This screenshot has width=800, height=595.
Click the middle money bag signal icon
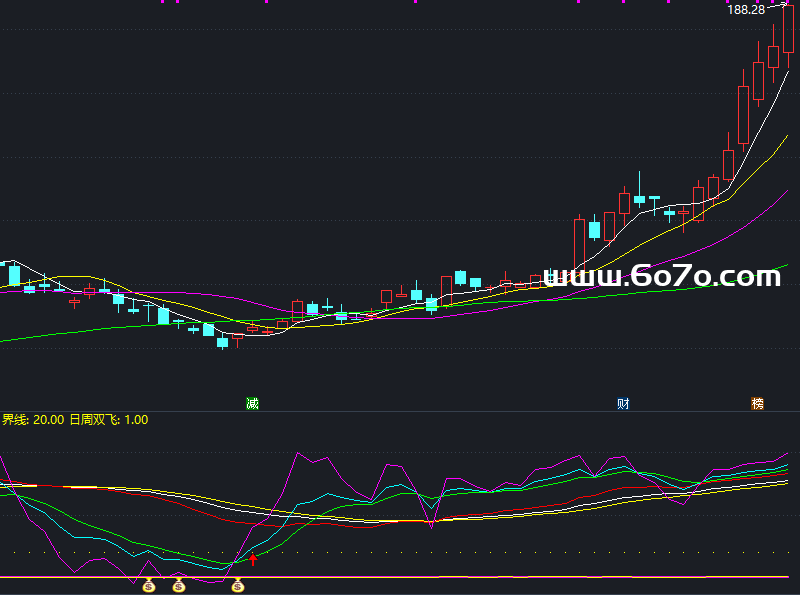(x=179, y=586)
